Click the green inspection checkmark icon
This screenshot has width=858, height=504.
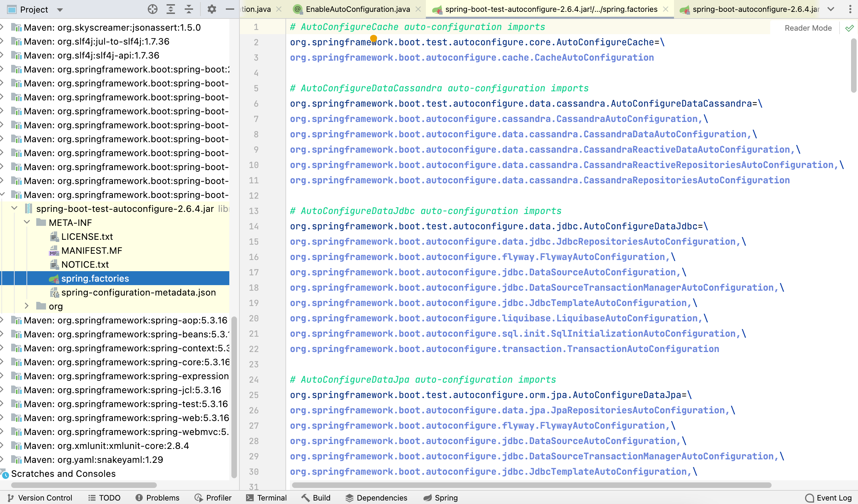click(x=849, y=28)
